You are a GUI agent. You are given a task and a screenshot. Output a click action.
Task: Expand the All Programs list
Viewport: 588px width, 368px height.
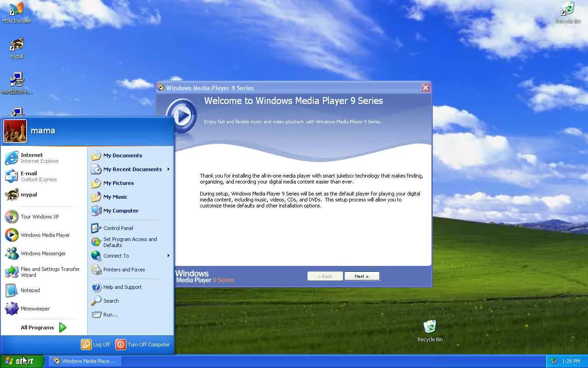point(44,328)
